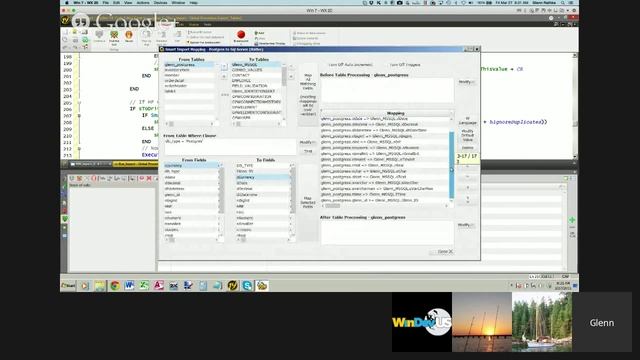Image resolution: width=640 pixels, height=360 pixels.
Task: Open Access from the Windows taskbar
Action: point(159,285)
